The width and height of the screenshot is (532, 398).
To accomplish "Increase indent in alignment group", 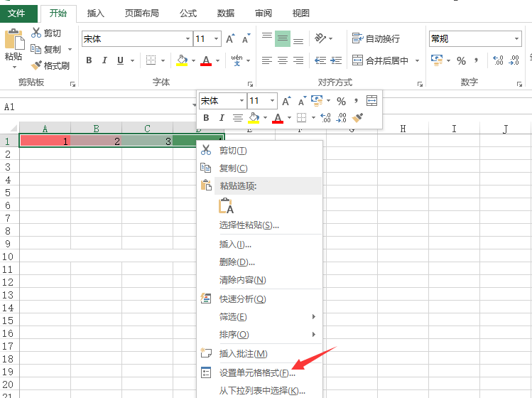I will (336, 60).
